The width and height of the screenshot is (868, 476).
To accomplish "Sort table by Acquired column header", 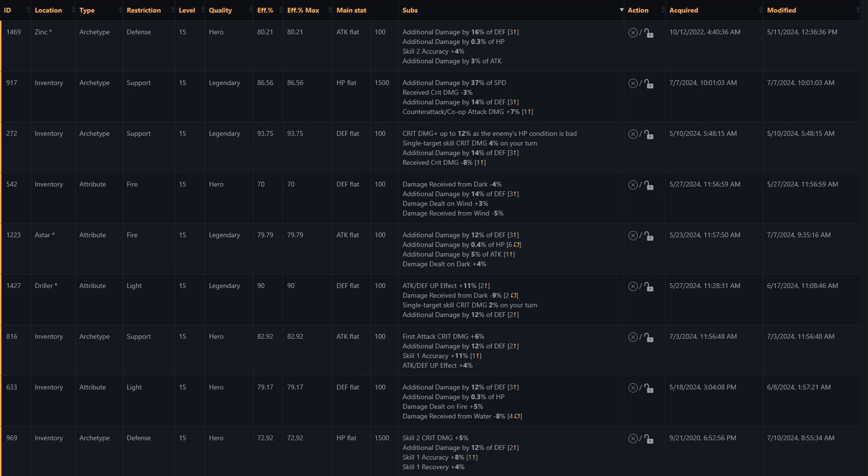I will (x=684, y=10).
